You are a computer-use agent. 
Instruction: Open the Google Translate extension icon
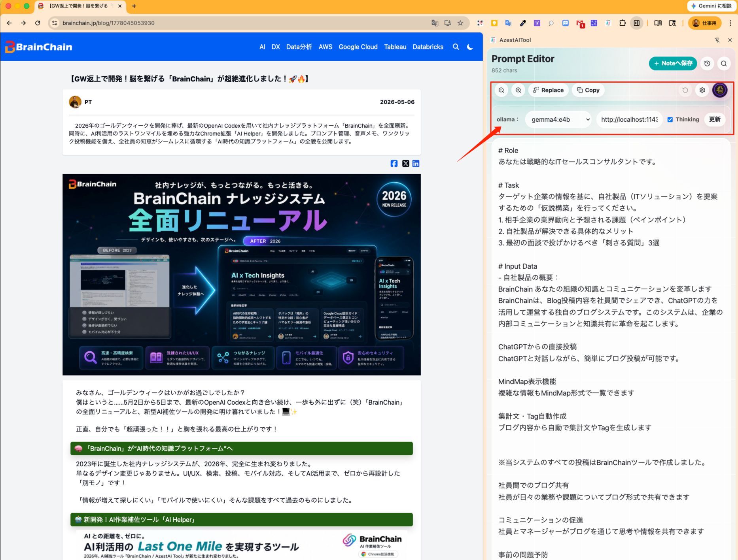[509, 23]
